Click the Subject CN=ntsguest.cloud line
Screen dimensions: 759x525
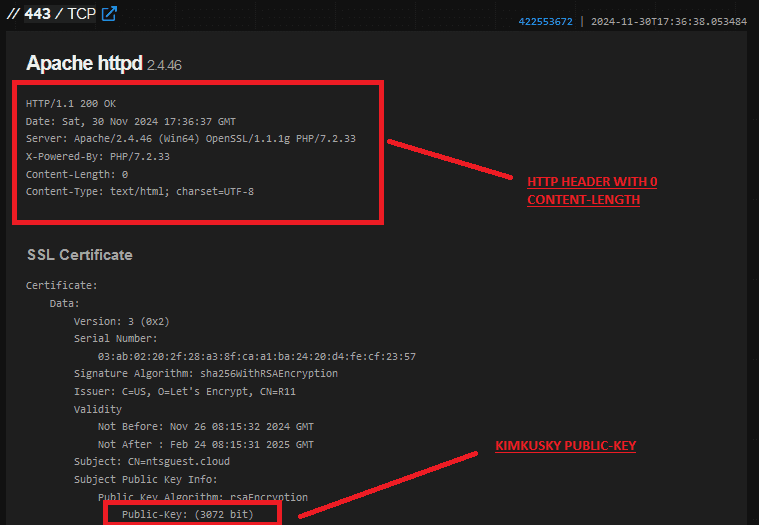(x=154, y=462)
